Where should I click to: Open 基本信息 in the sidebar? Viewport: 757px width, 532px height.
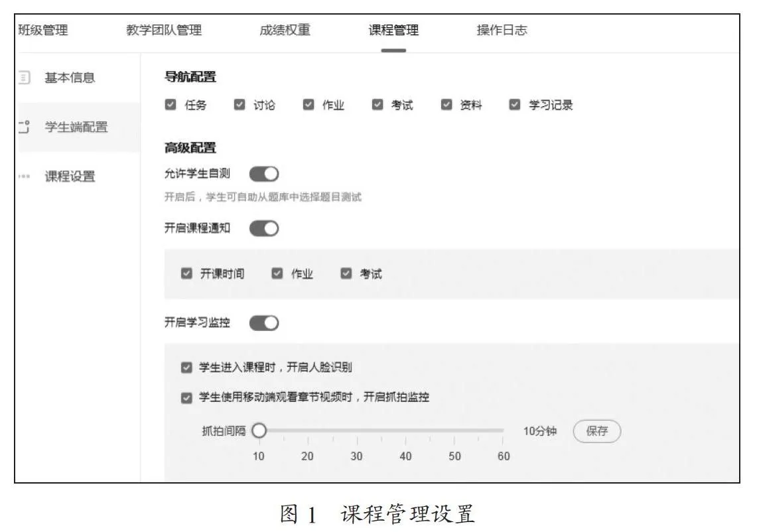(70, 77)
